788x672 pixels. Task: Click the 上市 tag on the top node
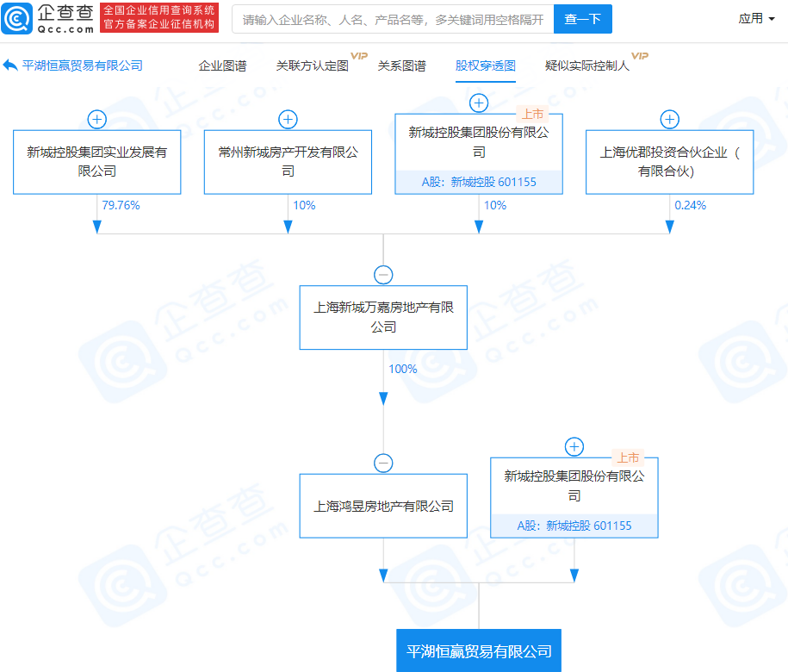pos(532,114)
